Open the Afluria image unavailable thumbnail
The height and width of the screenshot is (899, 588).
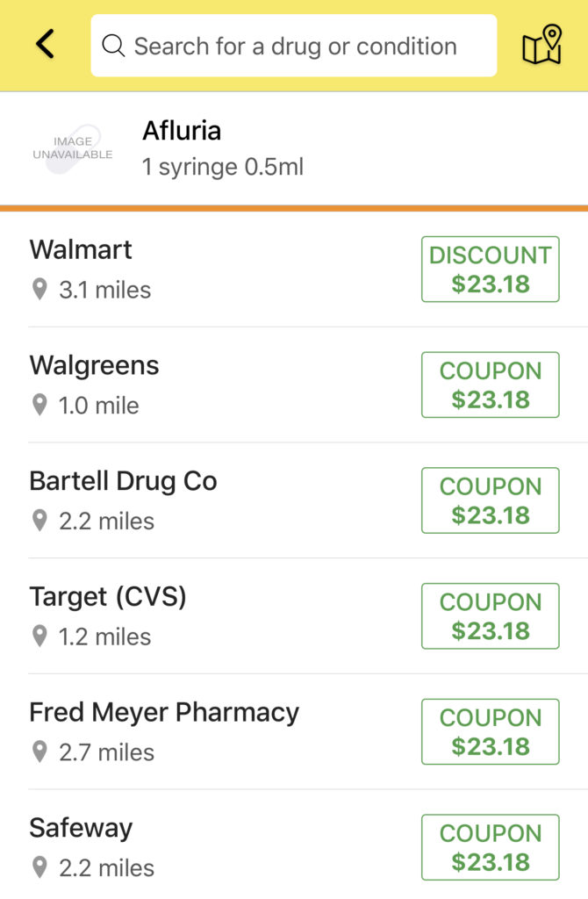[72, 148]
